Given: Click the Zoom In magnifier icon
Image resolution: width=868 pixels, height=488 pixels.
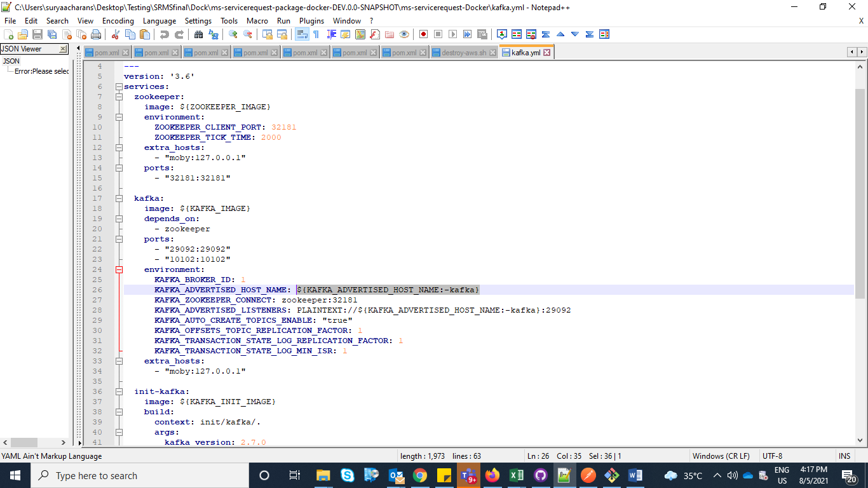Looking at the screenshot, I should click(233, 34).
